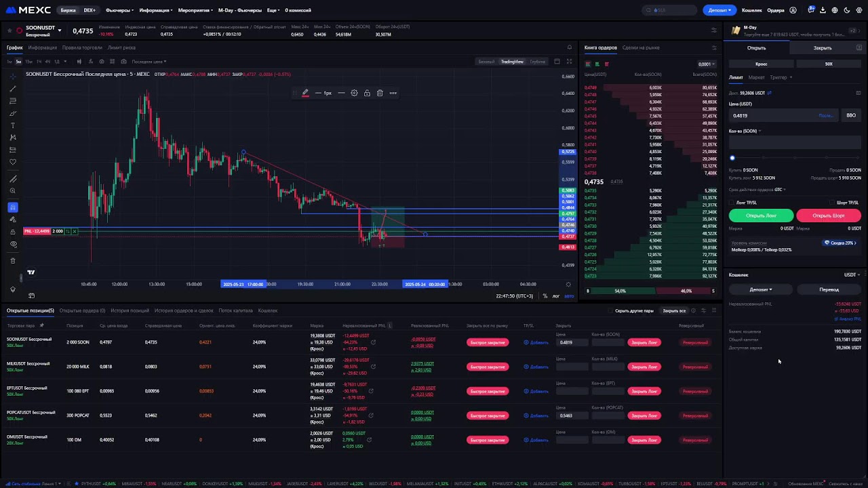Image resolution: width=868 pixels, height=488 pixels.
Task: Enable Лонг TP/SL checkbox
Action: pos(732,203)
